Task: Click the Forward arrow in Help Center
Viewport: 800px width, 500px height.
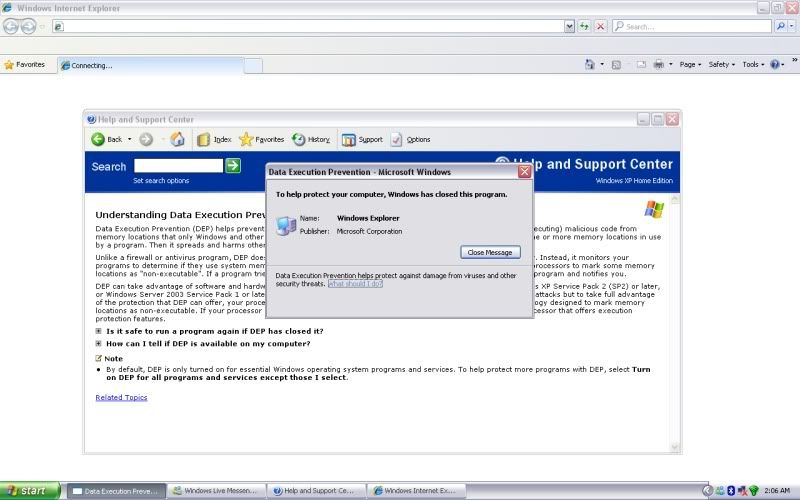Action: pos(146,139)
